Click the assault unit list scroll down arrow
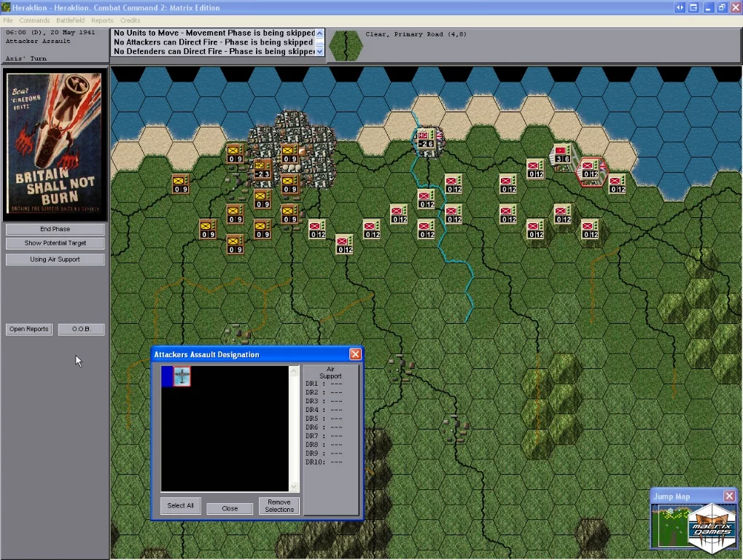743x560 pixels. [x=294, y=486]
